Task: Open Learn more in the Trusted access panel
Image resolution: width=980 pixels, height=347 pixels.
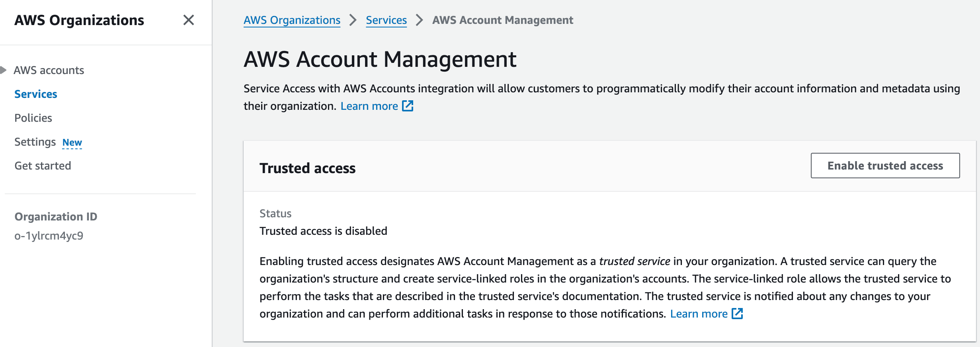Action: (699, 314)
